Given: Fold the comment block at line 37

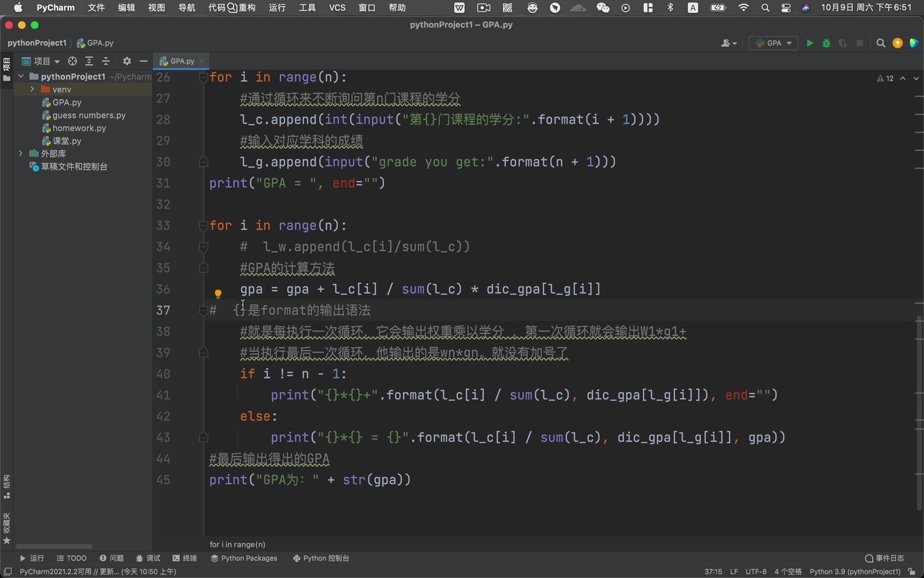Looking at the screenshot, I should pos(203,310).
